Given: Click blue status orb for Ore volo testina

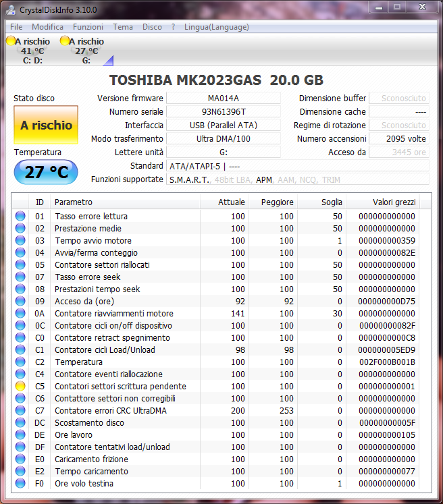Looking at the screenshot, I should pos(20,484).
